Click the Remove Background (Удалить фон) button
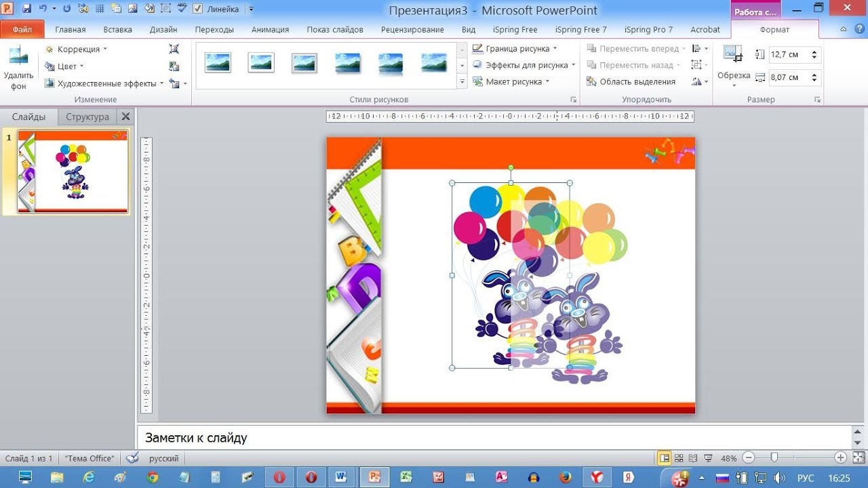The width and height of the screenshot is (868, 488). click(18, 68)
